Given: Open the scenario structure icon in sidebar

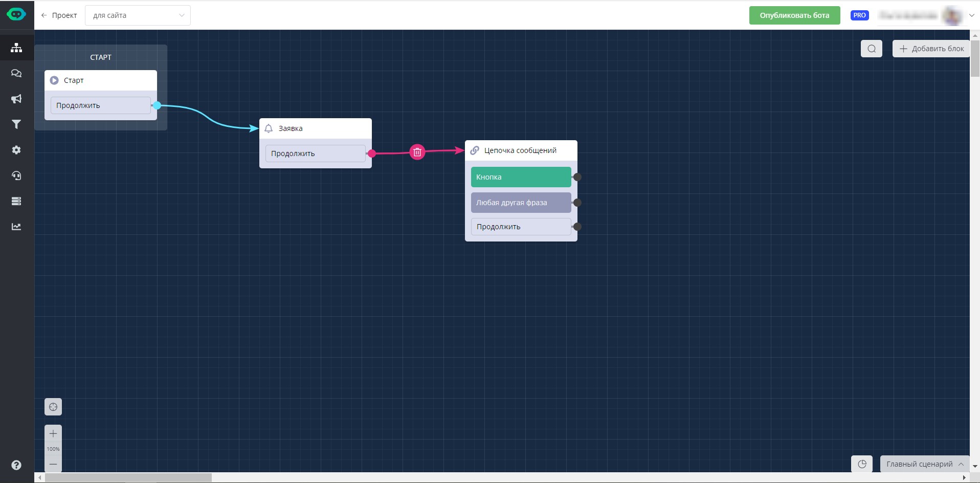Looking at the screenshot, I should [16, 48].
